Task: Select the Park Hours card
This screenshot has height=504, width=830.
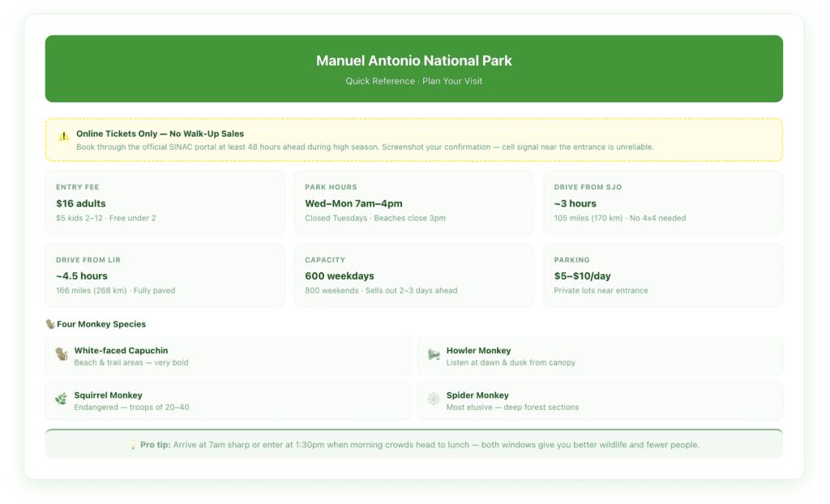Action: pyautogui.click(x=414, y=202)
